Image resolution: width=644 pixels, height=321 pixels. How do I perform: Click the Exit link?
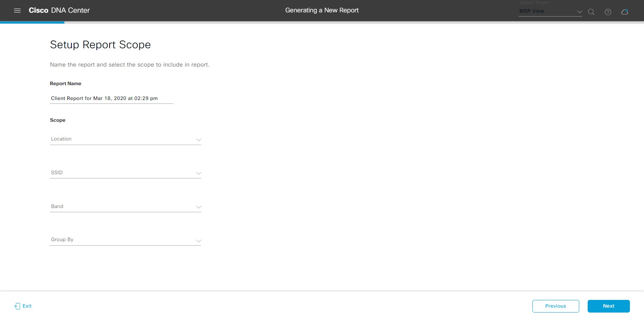click(23, 306)
